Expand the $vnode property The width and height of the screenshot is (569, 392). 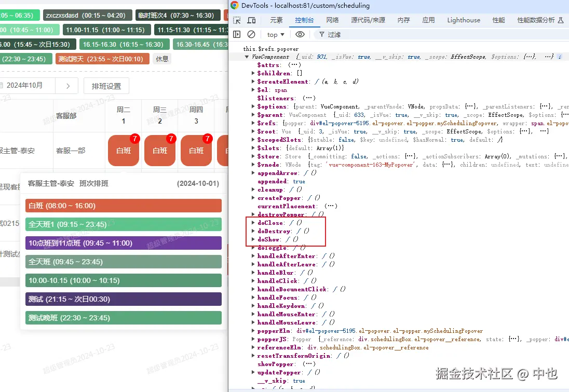pos(253,165)
